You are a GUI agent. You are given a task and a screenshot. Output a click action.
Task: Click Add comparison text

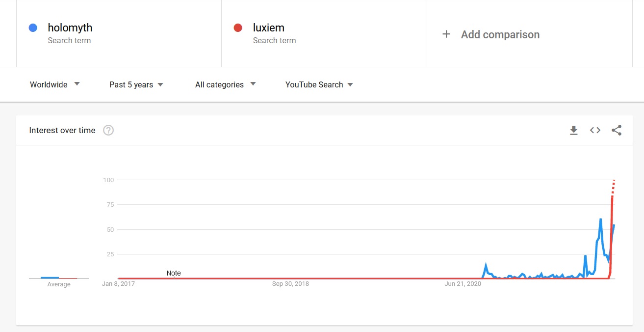[x=500, y=34]
